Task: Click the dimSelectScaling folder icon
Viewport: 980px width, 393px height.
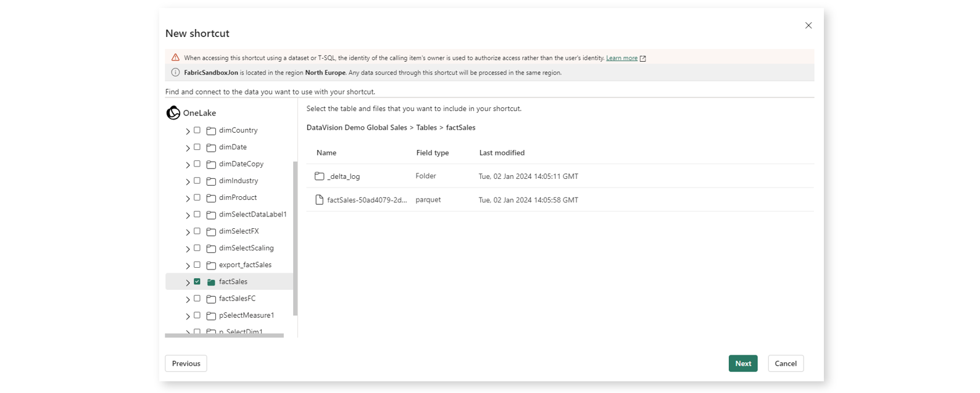Action: coord(211,248)
